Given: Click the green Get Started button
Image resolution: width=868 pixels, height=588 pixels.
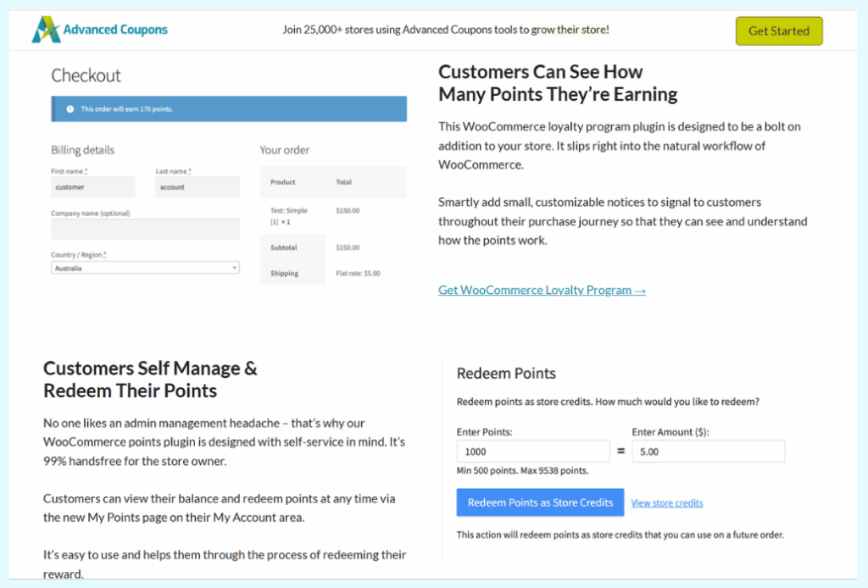Looking at the screenshot, I should click(x=778, y=31).
